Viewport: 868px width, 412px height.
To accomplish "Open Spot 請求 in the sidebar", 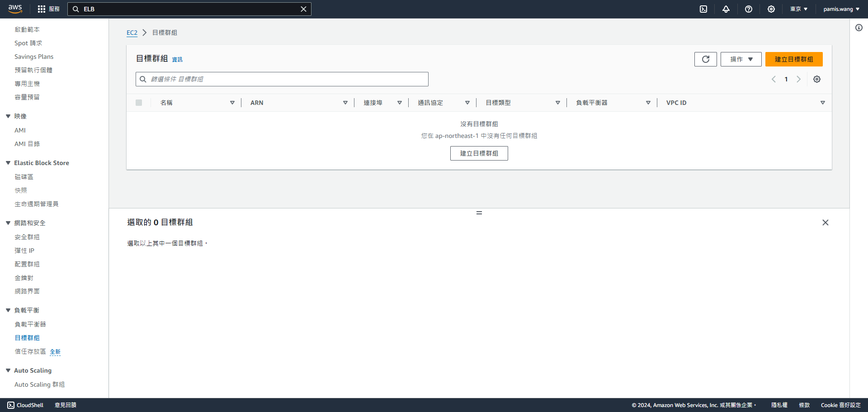I will click(28, 43).
